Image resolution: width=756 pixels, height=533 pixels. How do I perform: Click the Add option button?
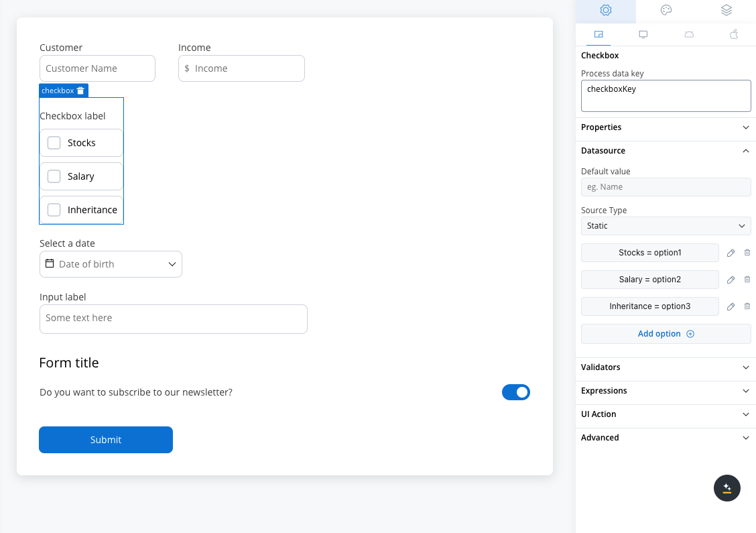click(x=666, y=334)
